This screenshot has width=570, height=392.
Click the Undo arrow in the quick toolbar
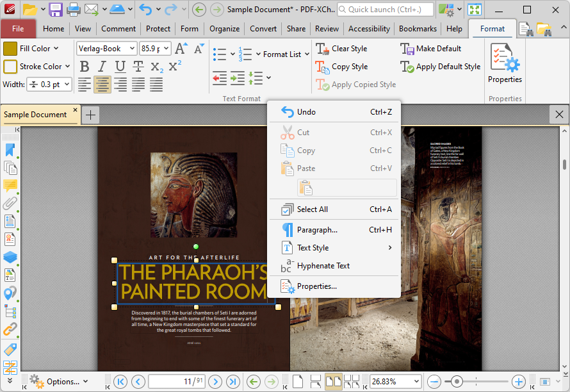145,10
